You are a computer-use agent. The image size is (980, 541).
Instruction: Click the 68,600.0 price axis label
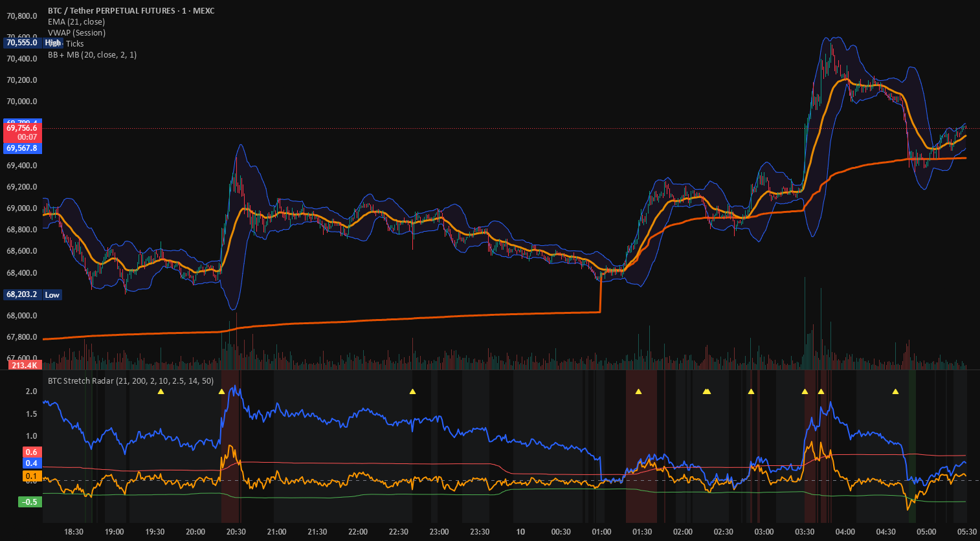22,251
